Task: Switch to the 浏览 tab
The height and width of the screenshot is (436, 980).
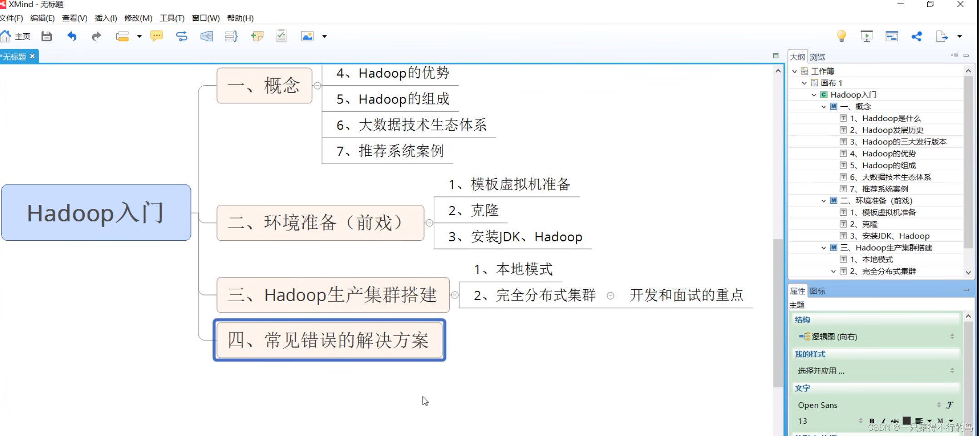Action: [817, 57]
